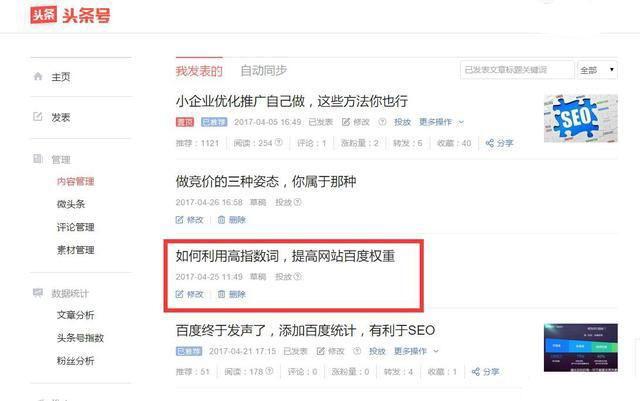Expand 更多操作 for 小企业优化推广 article

click(x=441, y=122)
